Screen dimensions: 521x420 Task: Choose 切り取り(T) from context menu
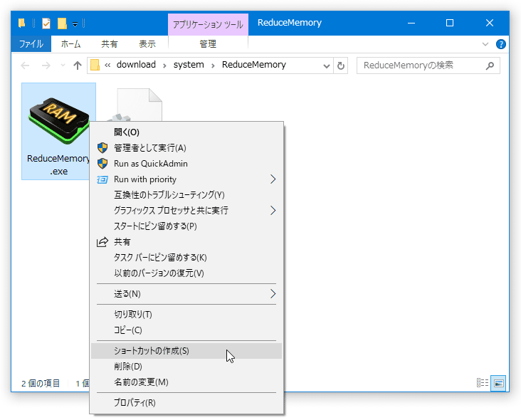pyautogui.click(x=186, y=315)
